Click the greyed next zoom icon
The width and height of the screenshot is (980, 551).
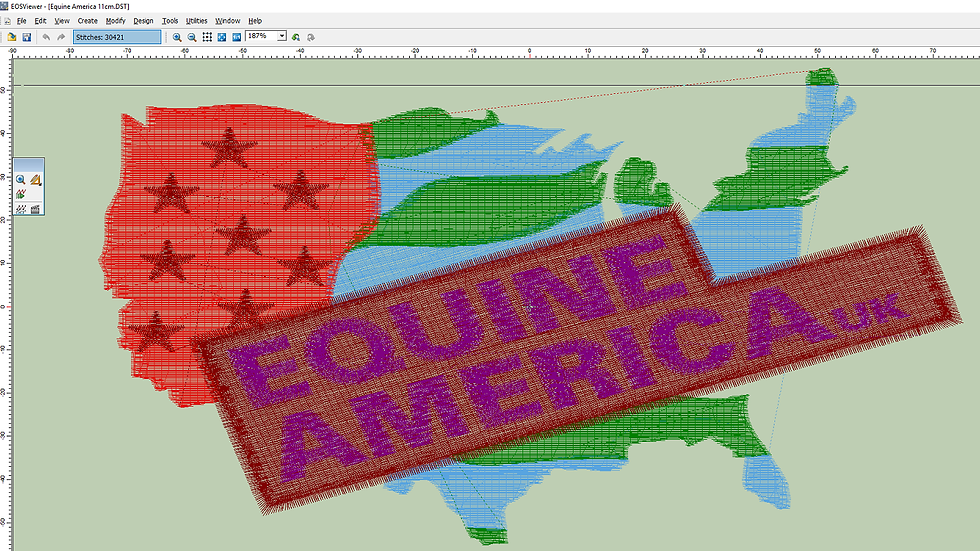311,37
